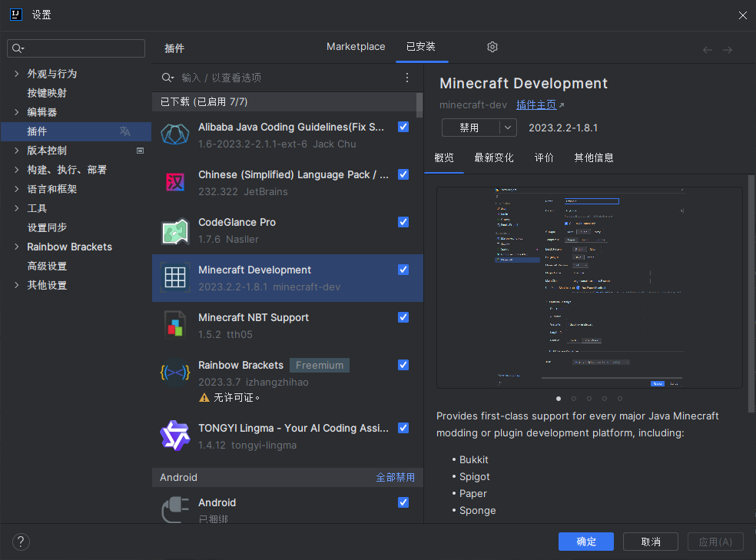Image resolution: width=756 pixels, height=560 pixels.
Task: Expand 外观与行为 settings section
Action: [x=17, y=74]
